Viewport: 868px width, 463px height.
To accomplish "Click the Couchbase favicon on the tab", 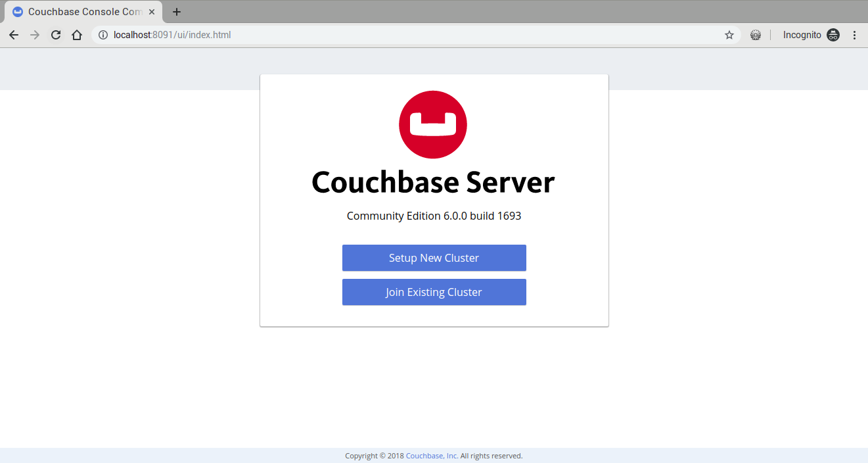I will tap(18, 12).
